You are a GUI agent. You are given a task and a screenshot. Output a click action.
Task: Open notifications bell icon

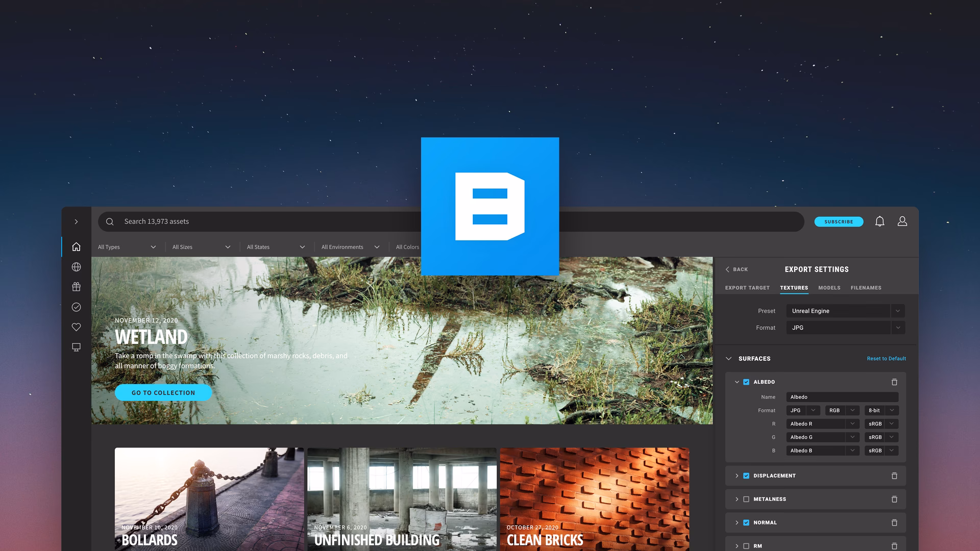coord(879,221)
